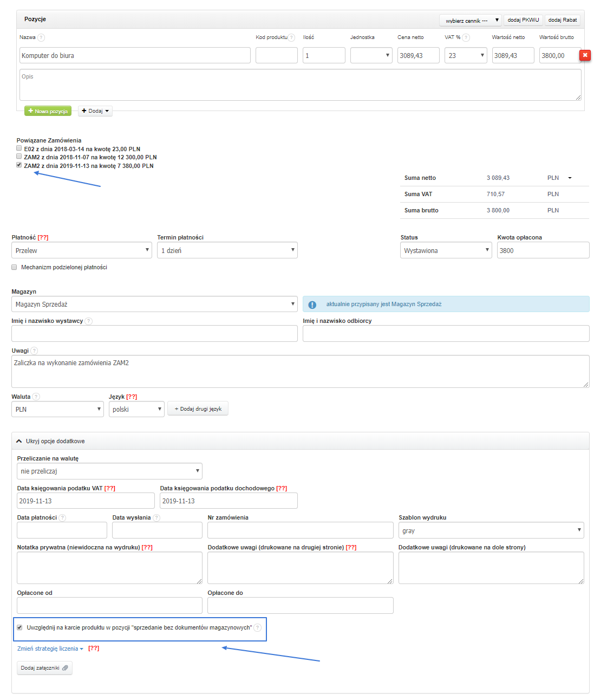Screen dimensions: 594x700
Task: Open the VAT % rate dropdown
Action: pos(466,55)
